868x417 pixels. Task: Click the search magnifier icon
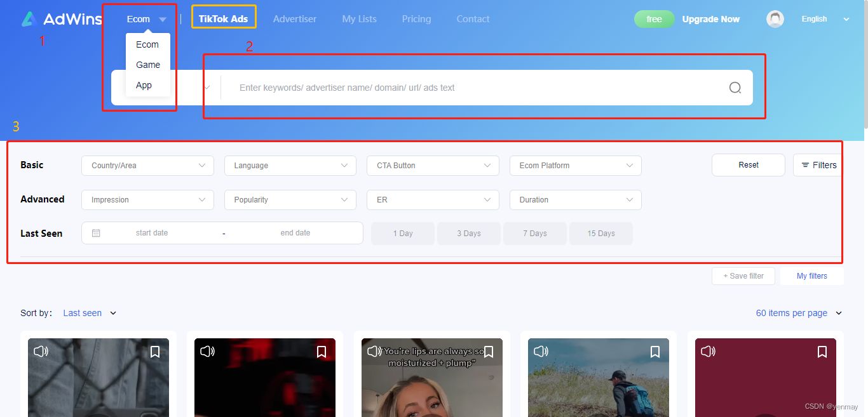735,88
